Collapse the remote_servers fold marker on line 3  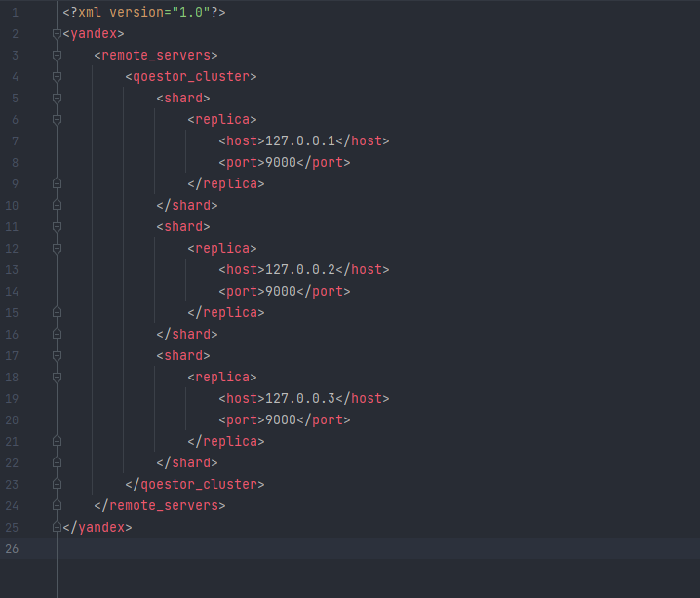(57, 56)
